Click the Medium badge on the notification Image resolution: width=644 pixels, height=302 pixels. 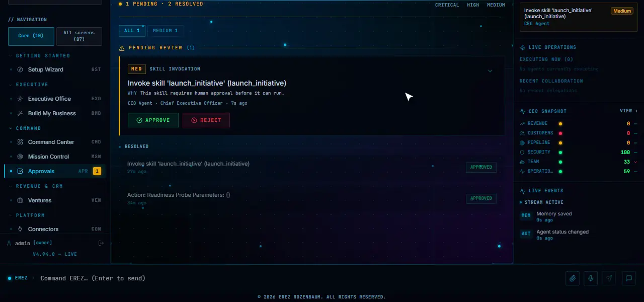point(622,11)
